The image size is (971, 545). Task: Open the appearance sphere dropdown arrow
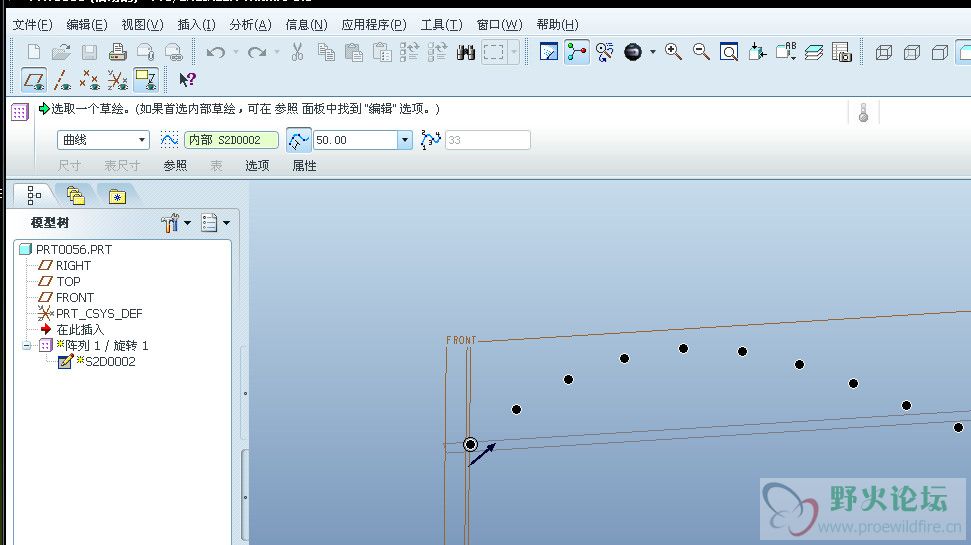point(653,52)
